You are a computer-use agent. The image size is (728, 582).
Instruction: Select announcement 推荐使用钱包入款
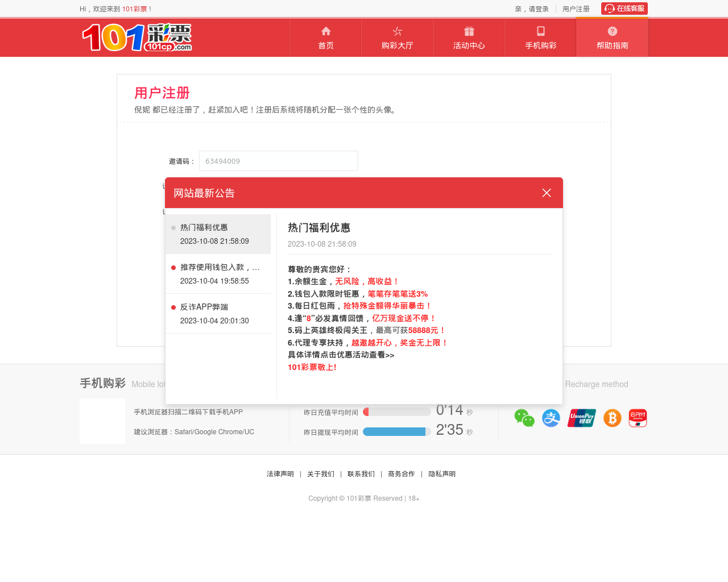coord(218,274)
